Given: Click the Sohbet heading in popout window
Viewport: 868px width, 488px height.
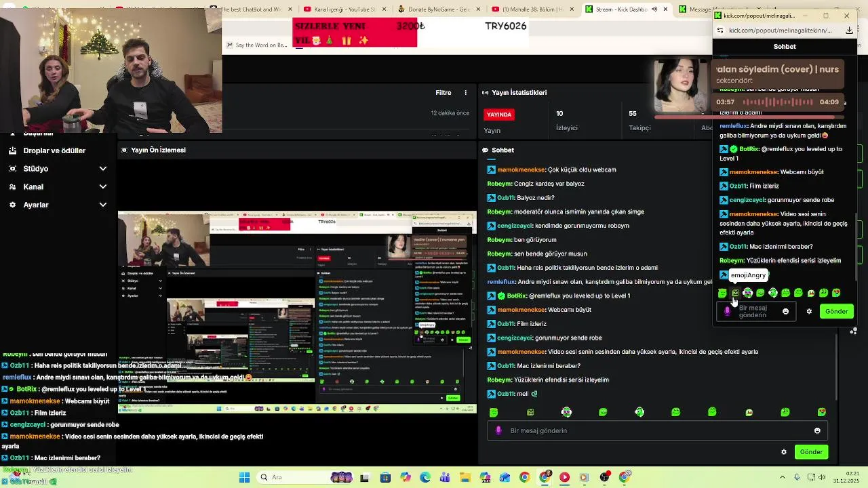Looking at the screenshot, I should [x=785, y=47].
